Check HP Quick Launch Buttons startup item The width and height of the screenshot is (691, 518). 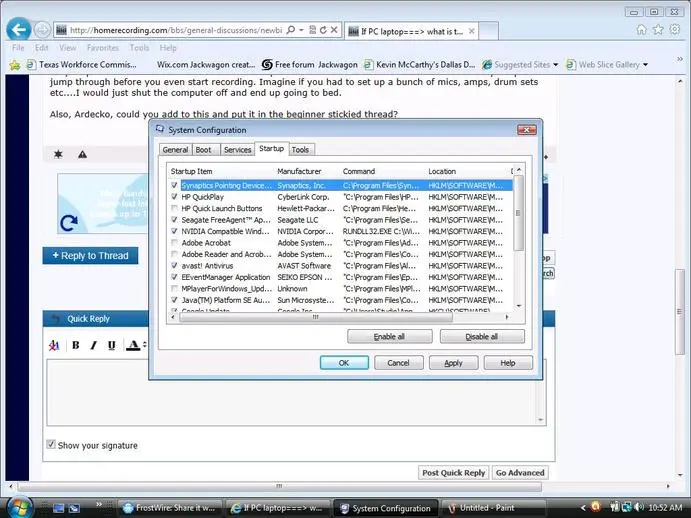(x=175, y=208)
